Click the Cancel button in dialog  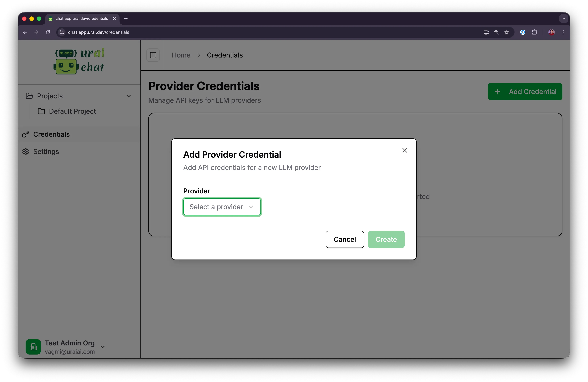tap(345, 239)
